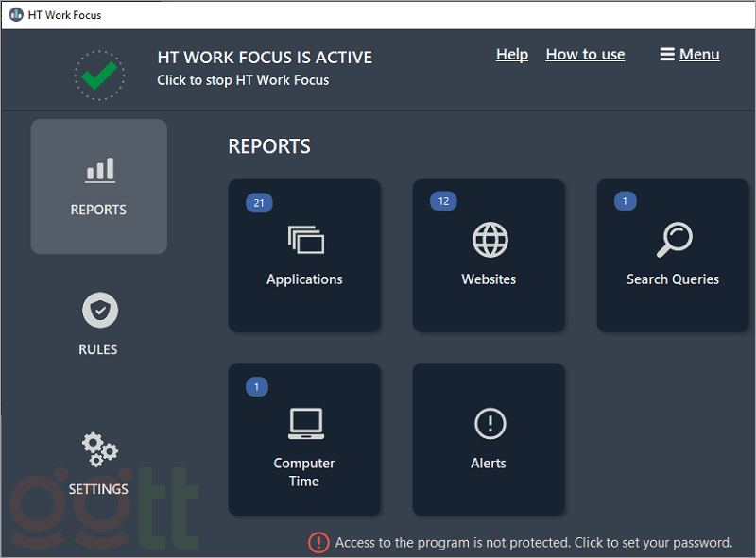Open the Search Queries magnifier icon
Image resolution: width=756 pixels, height=558 pixels.
point(674,241)
